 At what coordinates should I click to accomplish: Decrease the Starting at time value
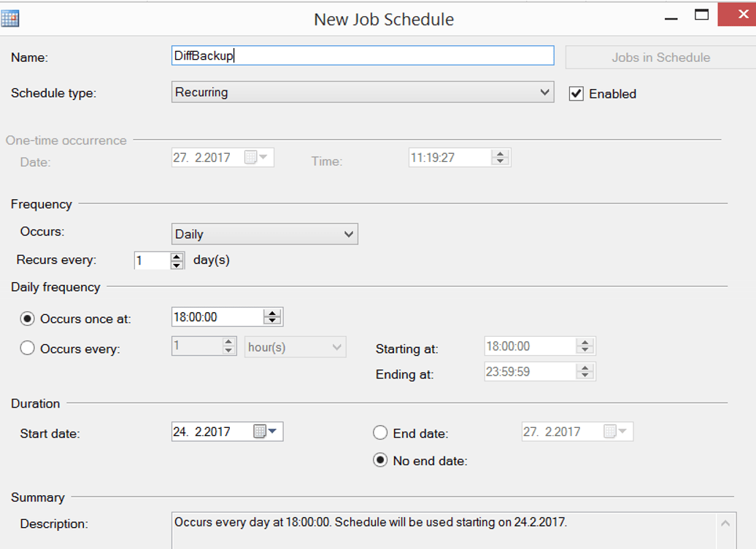(584, 349)
